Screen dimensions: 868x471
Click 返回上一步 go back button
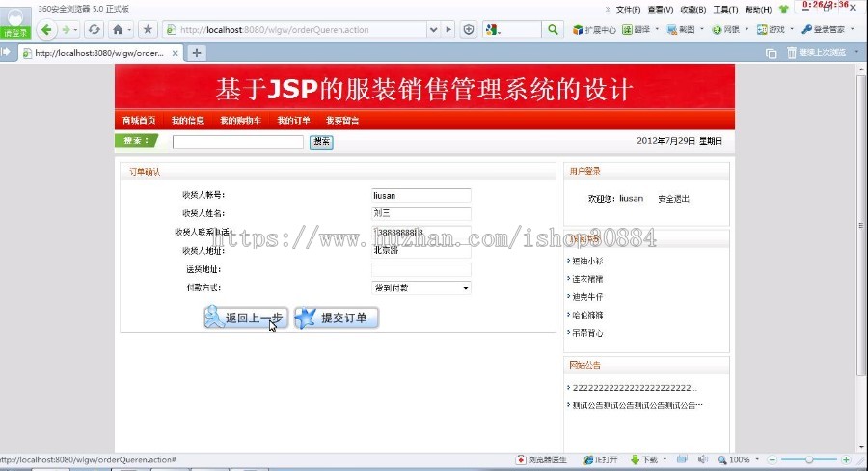246,318
